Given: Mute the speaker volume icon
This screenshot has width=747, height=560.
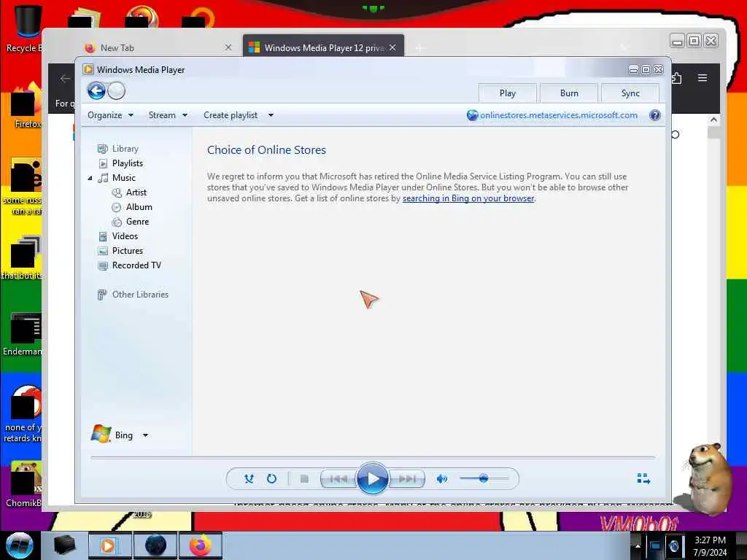Looking at the screenshot, I should (441, 478).
